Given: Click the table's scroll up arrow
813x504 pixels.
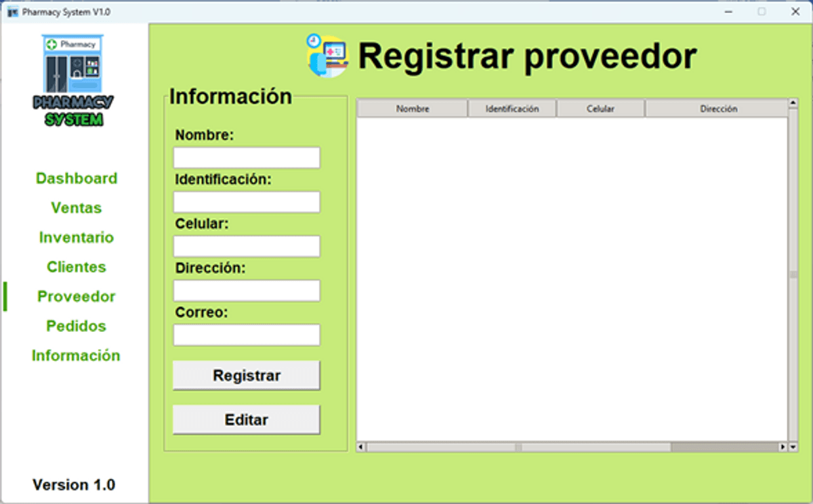Looking at the screenshot, I should coord(793,104).
